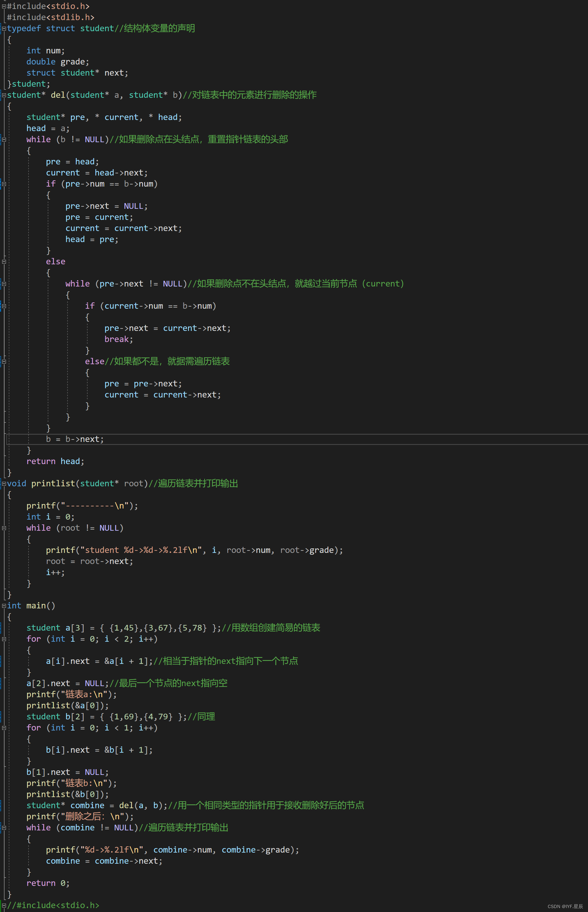Collapse the while (combine != NULL) loop

tap(4, 828)
